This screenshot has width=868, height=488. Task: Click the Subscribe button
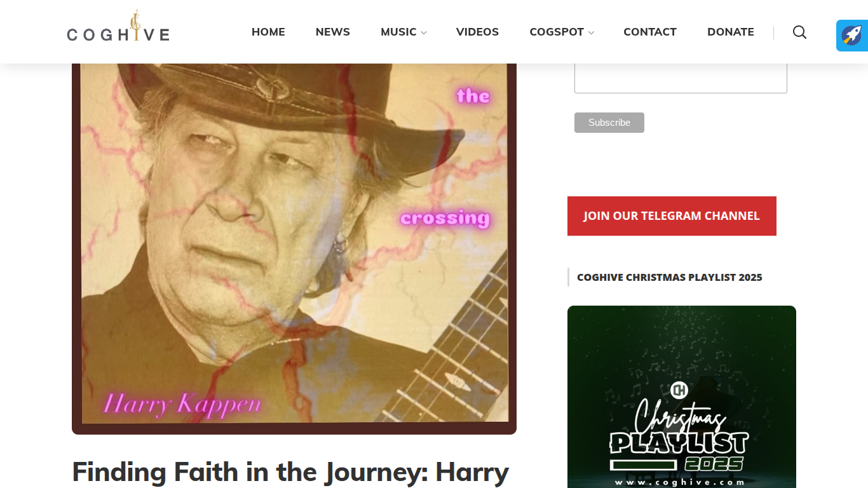[609, 123]
